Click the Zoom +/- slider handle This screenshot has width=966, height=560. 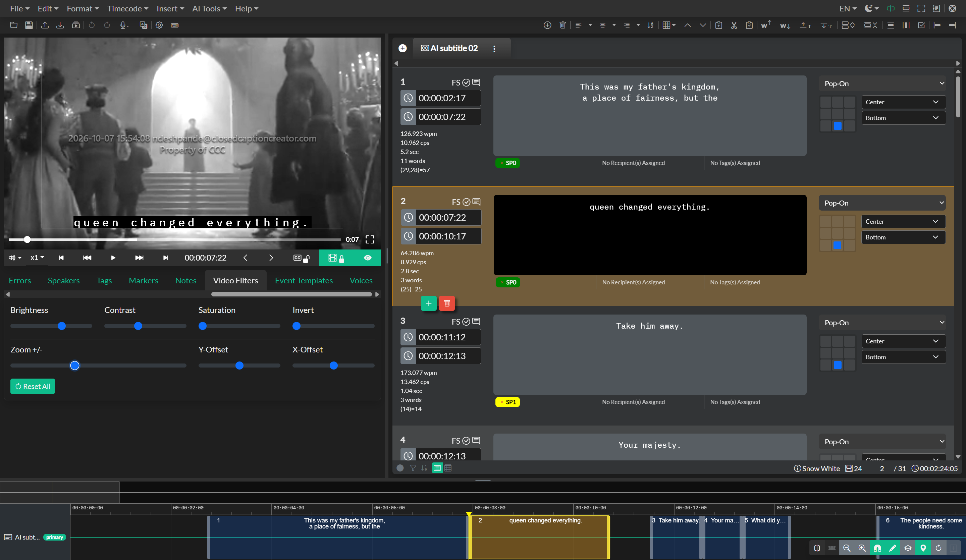pos(75,366)
